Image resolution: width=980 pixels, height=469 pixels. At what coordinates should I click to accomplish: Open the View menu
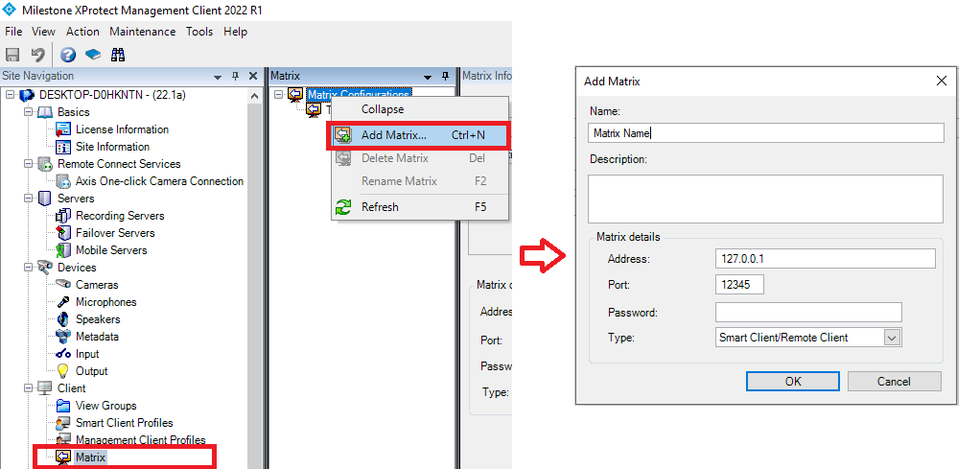(x=43, y=32)
